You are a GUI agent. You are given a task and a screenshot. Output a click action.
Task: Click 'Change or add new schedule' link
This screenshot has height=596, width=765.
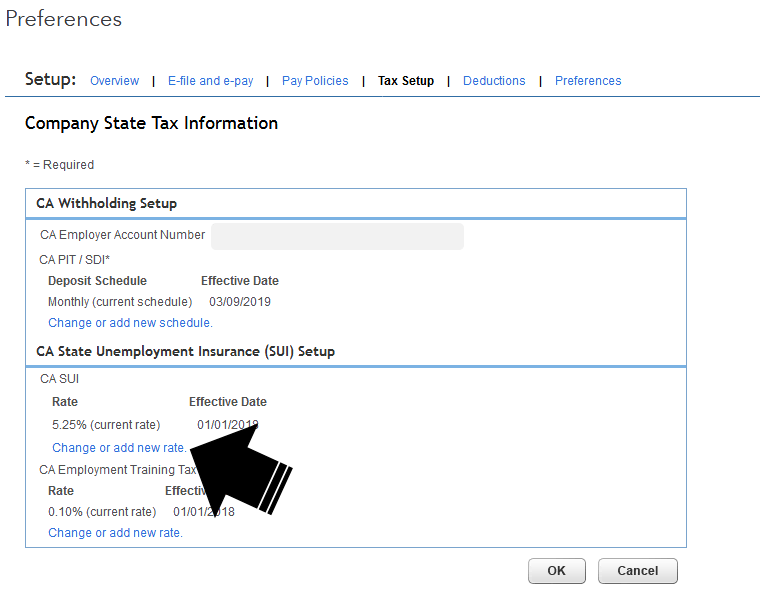pyautogui.click(x=130, y=323)
